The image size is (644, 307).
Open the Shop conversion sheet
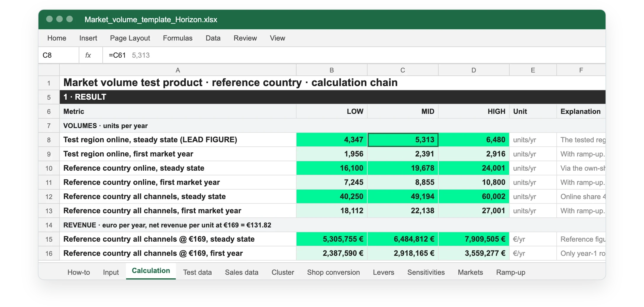(334, 272)
